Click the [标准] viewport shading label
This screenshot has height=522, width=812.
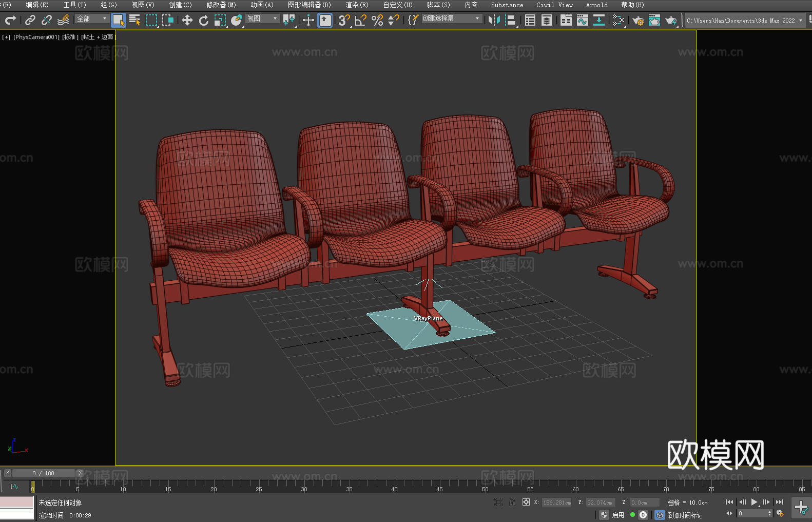70,37
